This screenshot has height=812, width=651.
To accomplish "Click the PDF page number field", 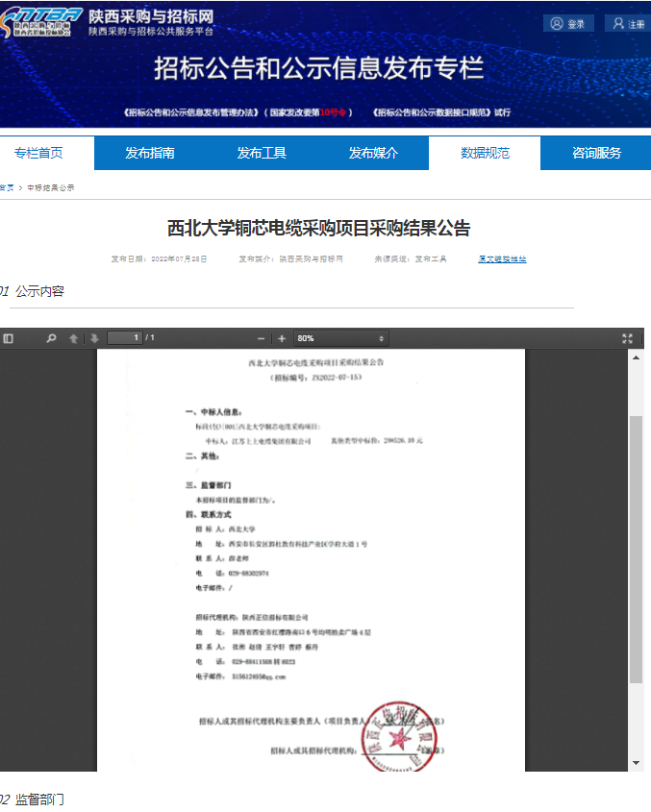I will [x=124, y=338].
